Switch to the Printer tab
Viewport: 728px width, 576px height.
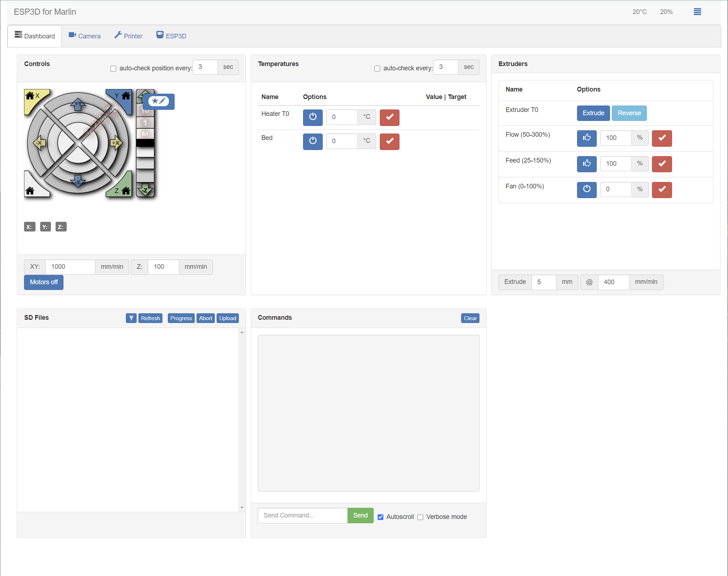[128, 36]
